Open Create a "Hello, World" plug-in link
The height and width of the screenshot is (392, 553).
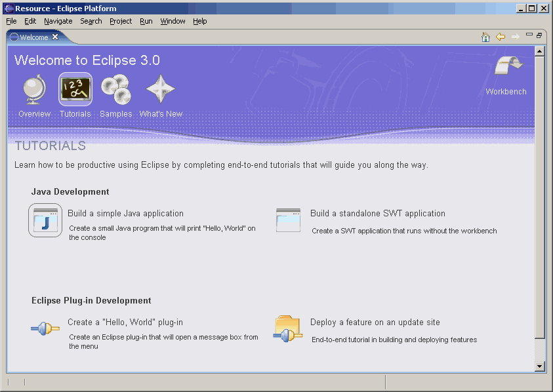[x=125, y=323]
